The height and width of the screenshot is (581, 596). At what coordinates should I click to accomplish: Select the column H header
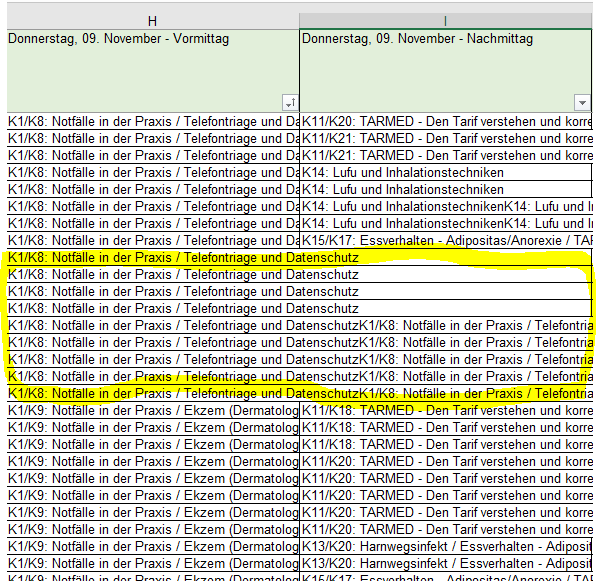pyautogui.click(x=153, y=21)
